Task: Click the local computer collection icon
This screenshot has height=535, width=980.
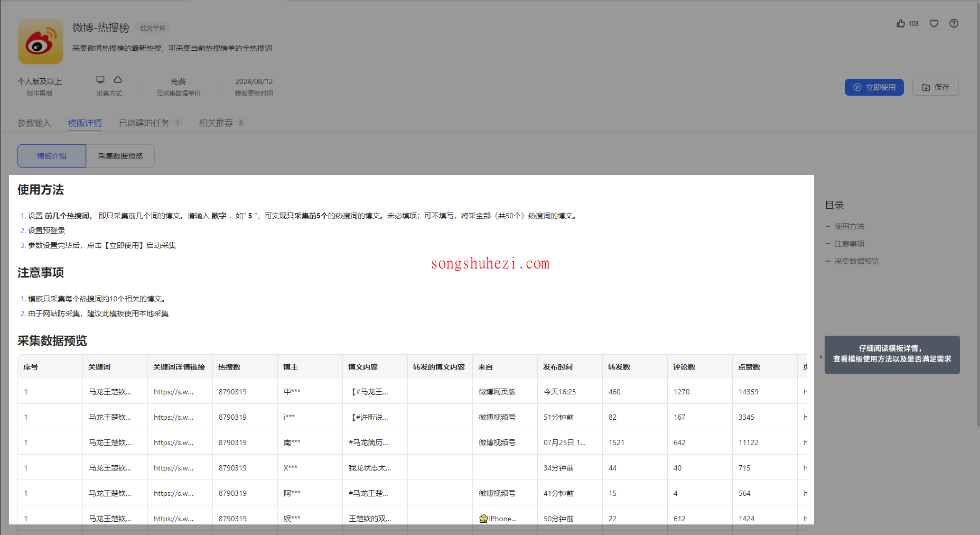Action: tap(100, 80)
